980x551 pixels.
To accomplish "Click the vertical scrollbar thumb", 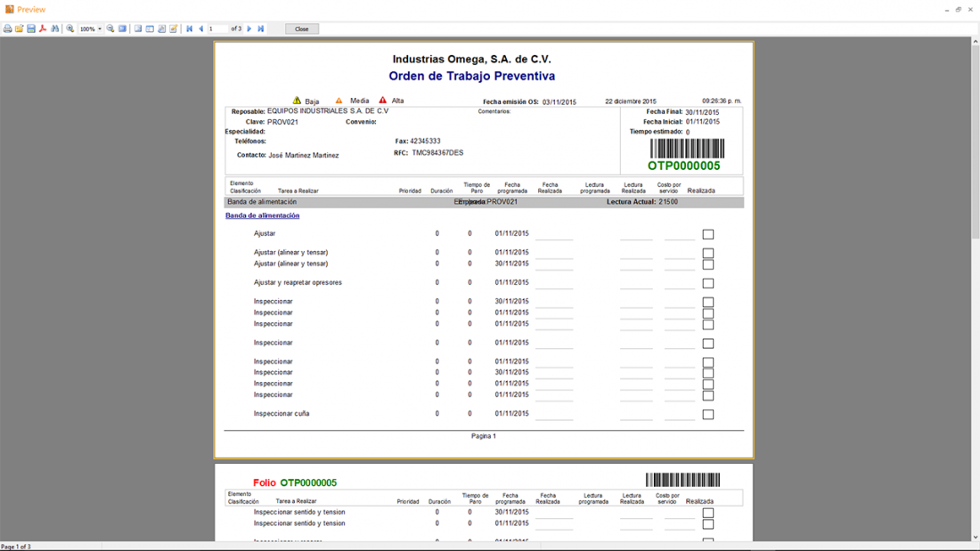I will (975, 134).
